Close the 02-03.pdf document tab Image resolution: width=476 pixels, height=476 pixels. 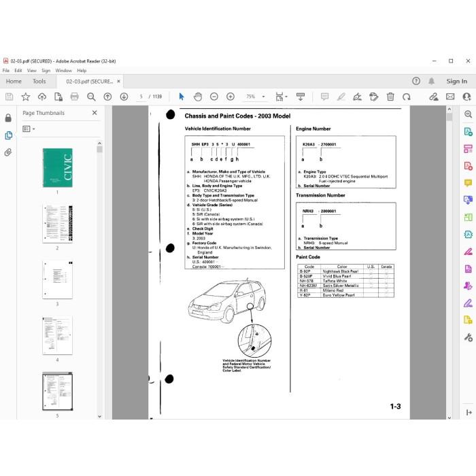click(x=119, y=81)
